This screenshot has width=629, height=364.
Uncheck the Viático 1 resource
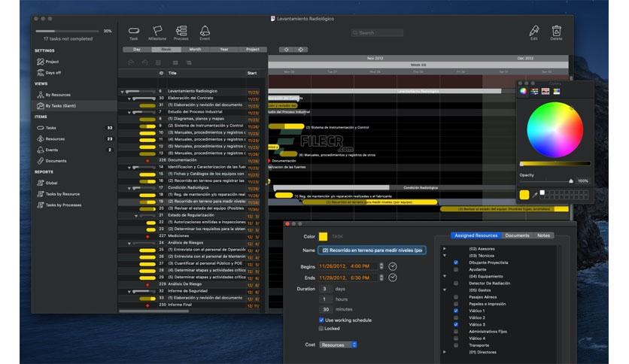click(456, 311)
